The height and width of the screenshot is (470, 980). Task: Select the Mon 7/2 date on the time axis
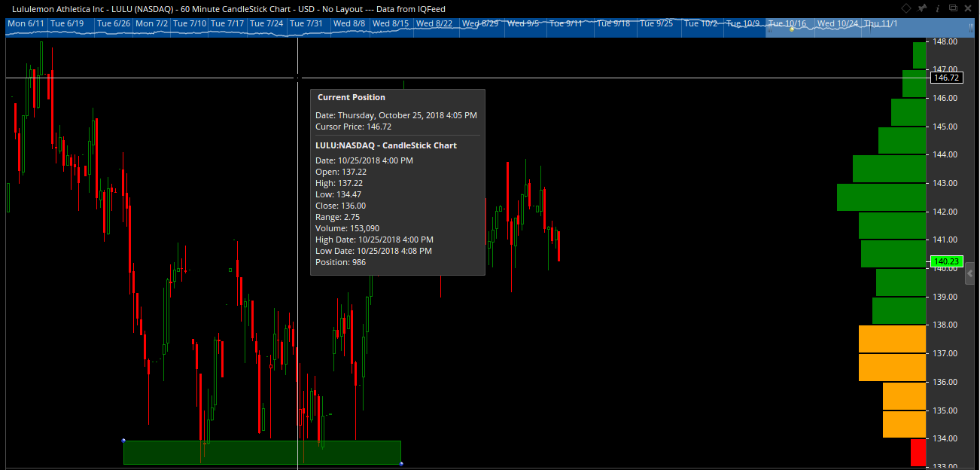(152, 23)
